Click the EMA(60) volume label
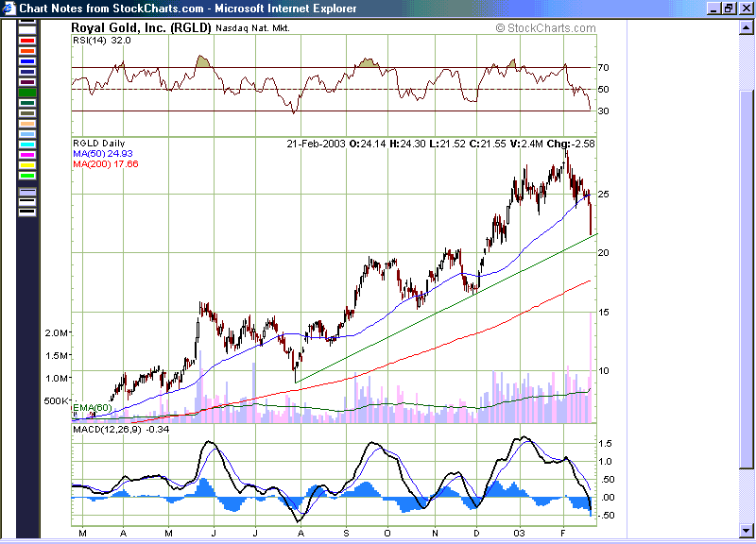 click(x=92, y=408)
